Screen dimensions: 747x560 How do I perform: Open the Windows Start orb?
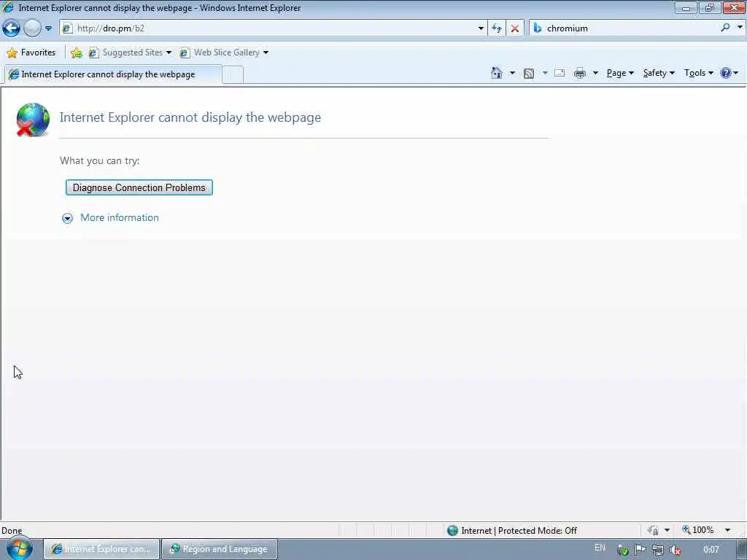point(19,548)
